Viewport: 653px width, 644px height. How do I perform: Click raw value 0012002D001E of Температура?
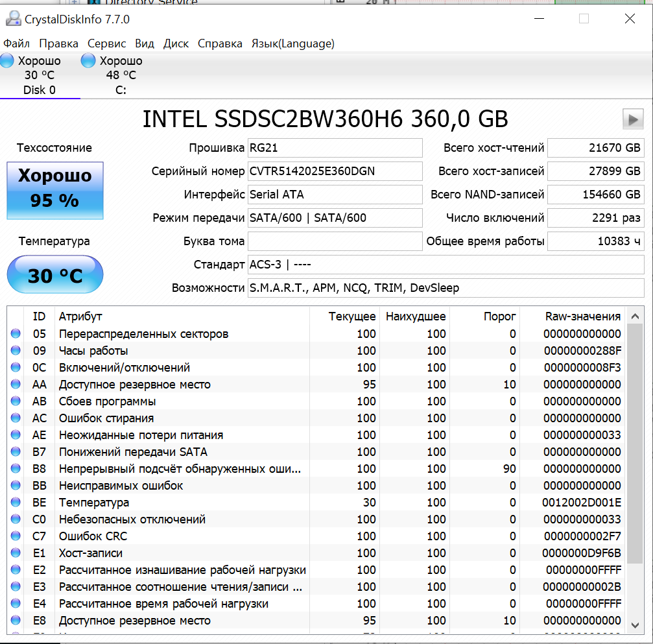pyautogui.click(x=582, y=503)
